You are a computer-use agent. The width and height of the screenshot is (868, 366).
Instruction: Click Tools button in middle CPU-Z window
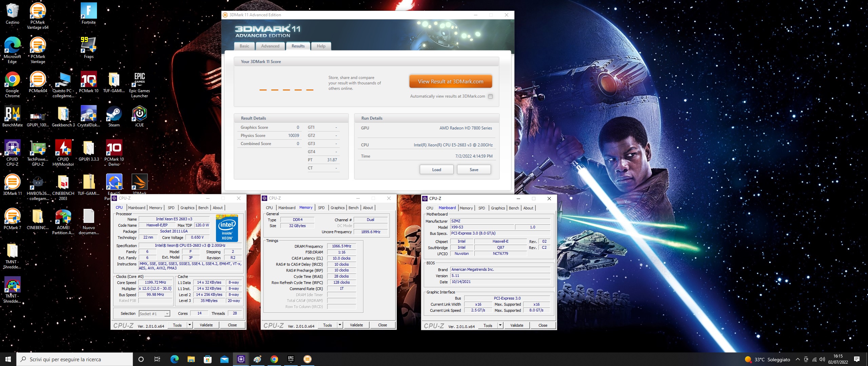[328, 325]
